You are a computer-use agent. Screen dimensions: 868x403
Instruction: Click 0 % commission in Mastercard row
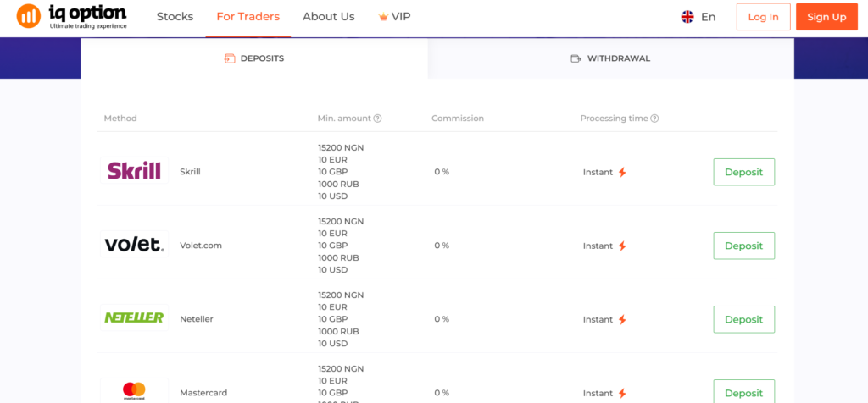[x=442, y=393]
